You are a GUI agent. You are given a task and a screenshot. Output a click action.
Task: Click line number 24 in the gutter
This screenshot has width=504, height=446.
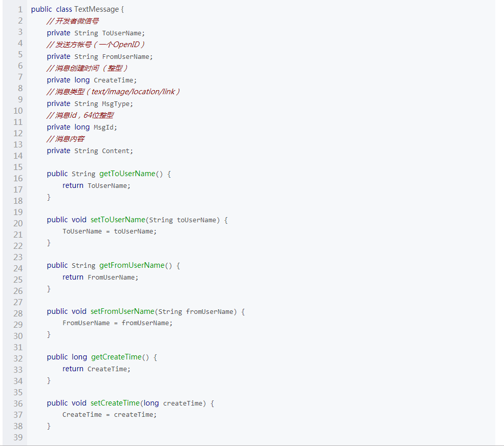tap(18, 268)
